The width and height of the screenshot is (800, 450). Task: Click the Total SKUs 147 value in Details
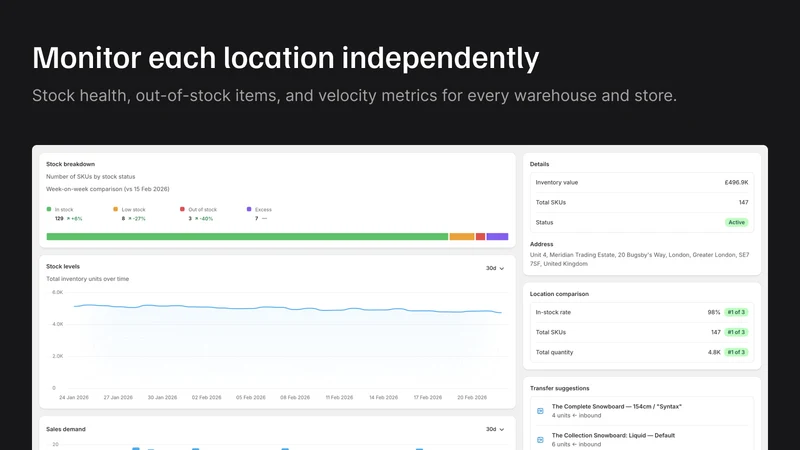[x=743, y=203]
